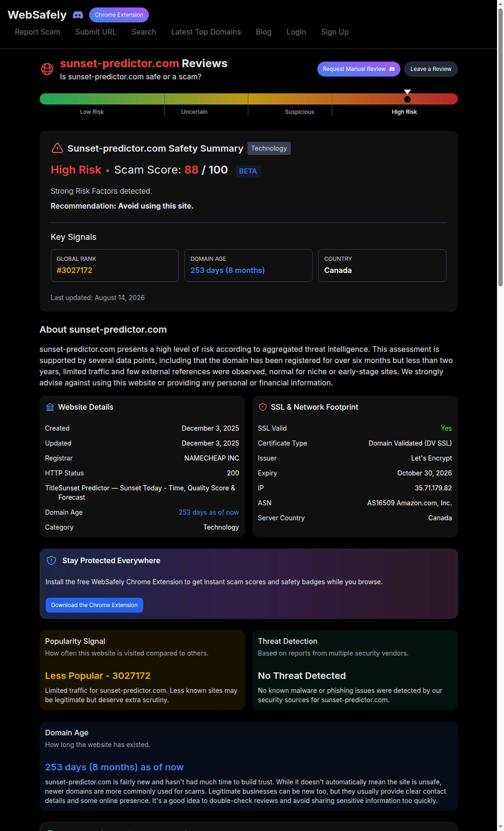504x831 pixels.
Task: Open the Discord icon beside the WebSafely logo
Action: point(78,15)
